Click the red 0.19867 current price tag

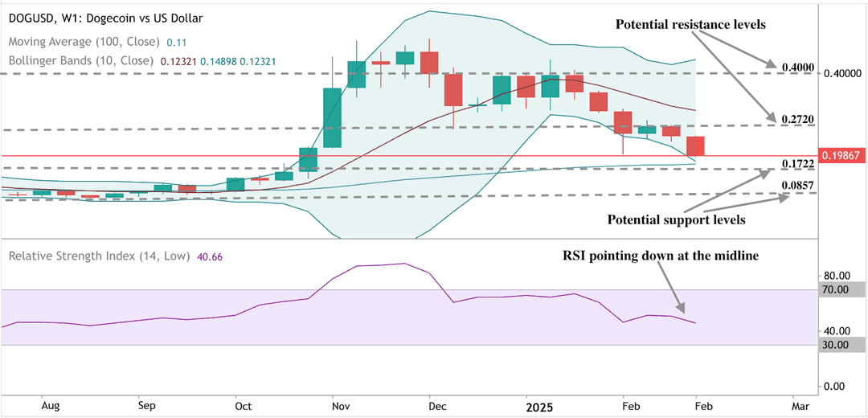(842, 156)
